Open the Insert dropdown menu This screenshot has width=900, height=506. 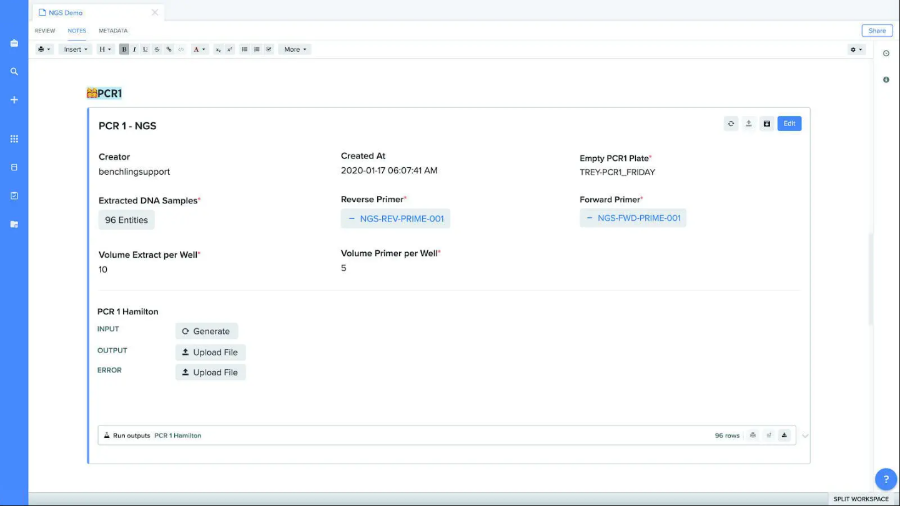[x=75, y=49]
